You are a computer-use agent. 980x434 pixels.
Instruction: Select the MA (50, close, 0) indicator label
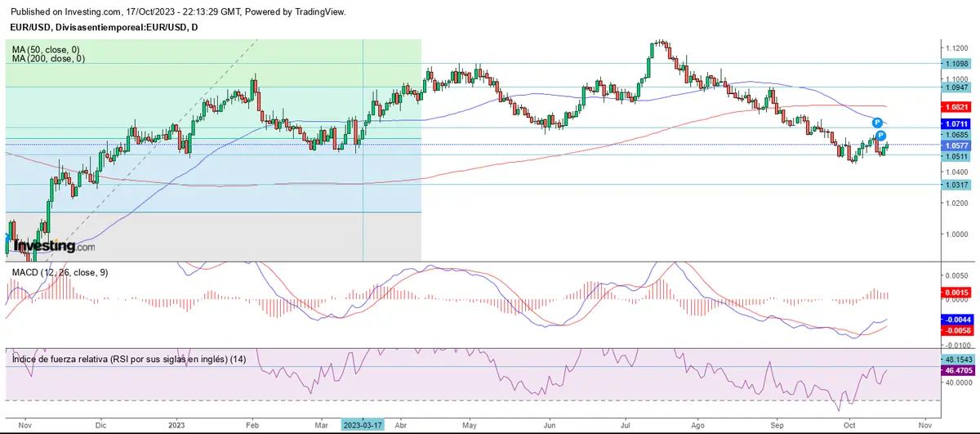46,50
